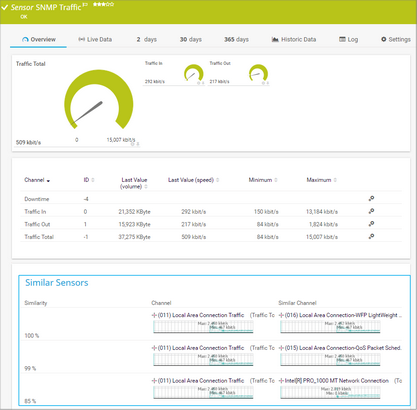Open the Overview tab
The width and height of the screenshot is (417, 410).
(x=39, y=39)
